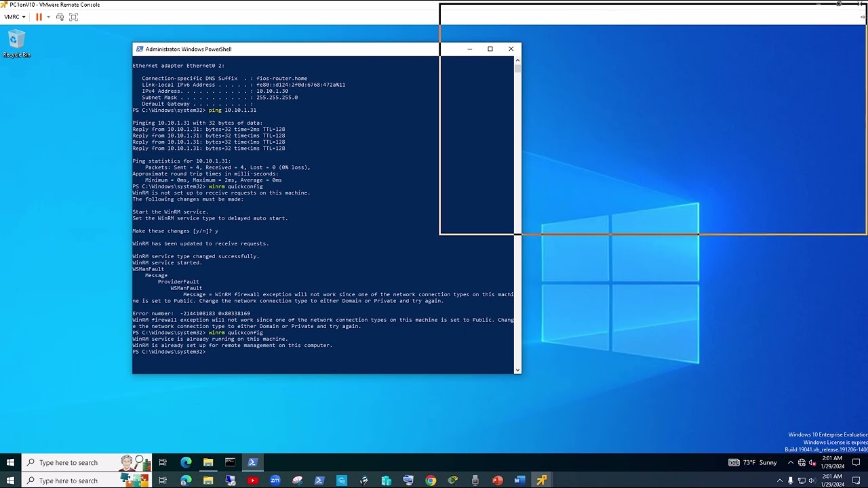
Task: Click the microphone icon in the host tray
Action: (791, 481)
